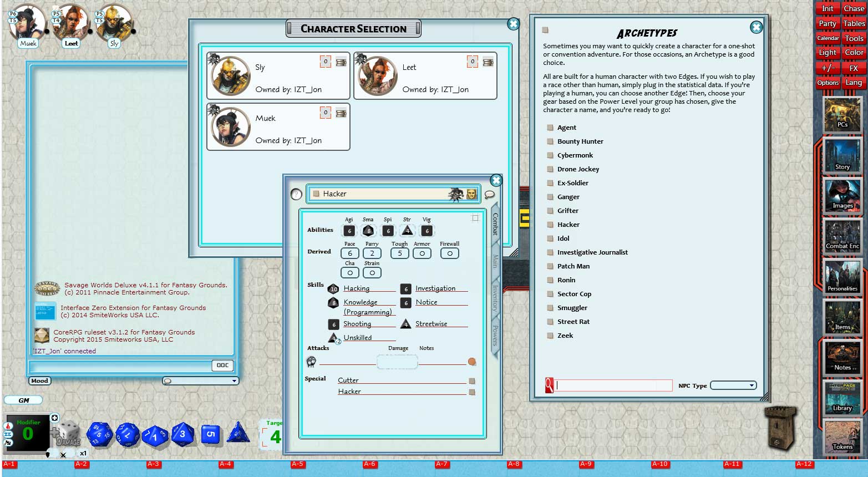Open the Combat Enc panel icon
Image resolution: width=868 pixels, height=477 pixels.
pyautogui.click(x=842, y=236)
